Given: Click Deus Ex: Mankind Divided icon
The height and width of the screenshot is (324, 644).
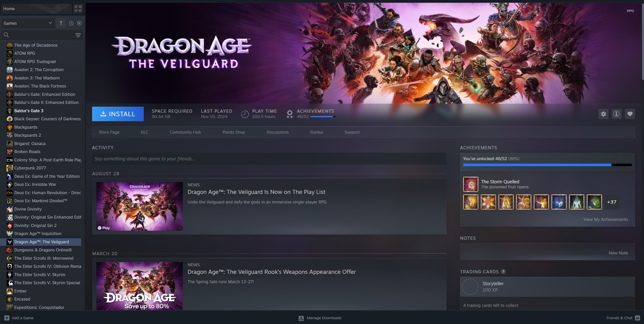Looking at the screenshot, I should (10, 201).
